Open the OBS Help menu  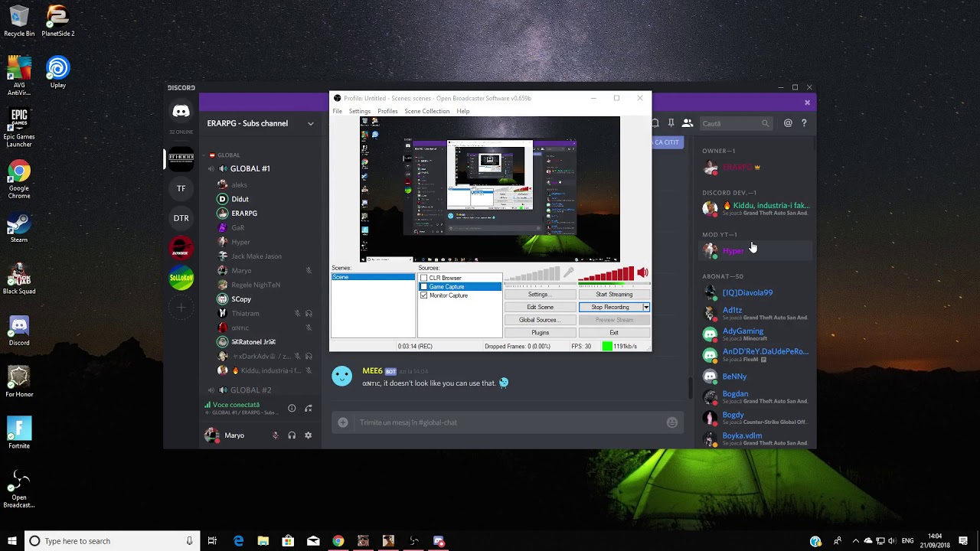463,111
